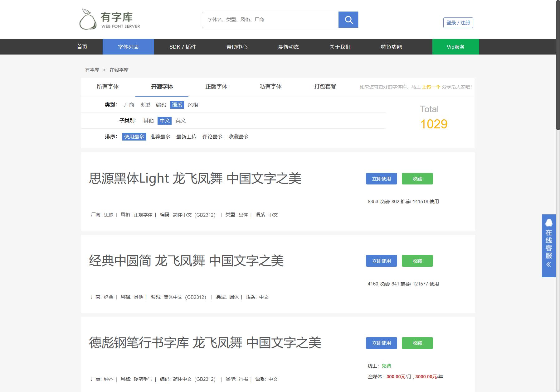Click the 全媒体 300.00元/月 price line
Screen dimensions: 560x392
pyautogui.click(x=405, y=377)
